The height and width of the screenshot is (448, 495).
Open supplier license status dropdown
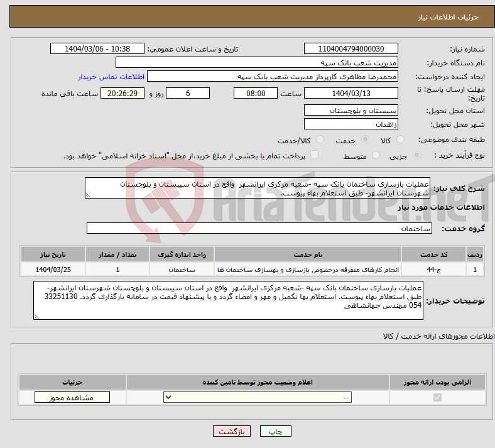[x=258, y=397]
